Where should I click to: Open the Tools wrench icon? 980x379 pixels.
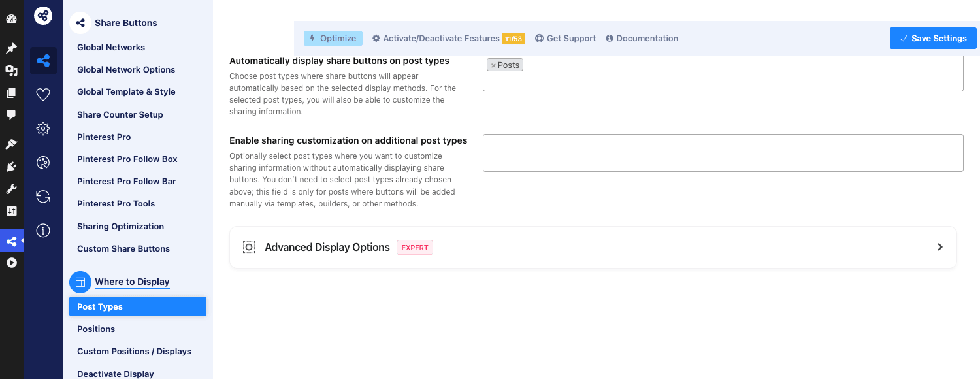click(x=11, y=189)
